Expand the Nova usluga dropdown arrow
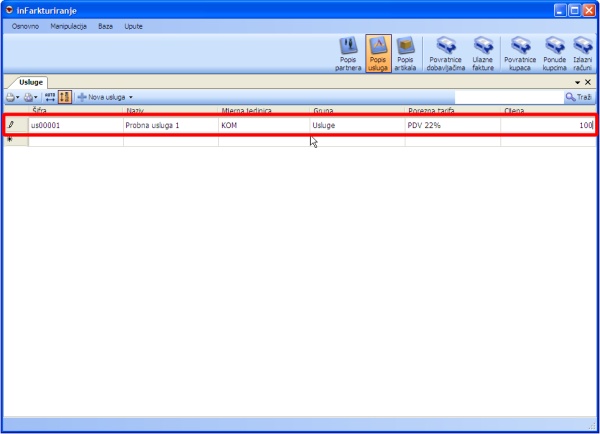 pos(131,97)
